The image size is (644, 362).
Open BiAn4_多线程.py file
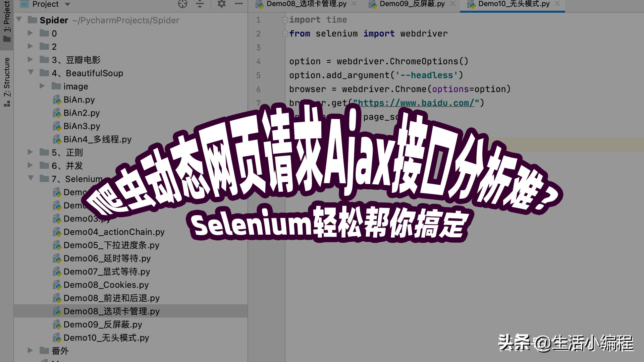[x=97, y=139]
